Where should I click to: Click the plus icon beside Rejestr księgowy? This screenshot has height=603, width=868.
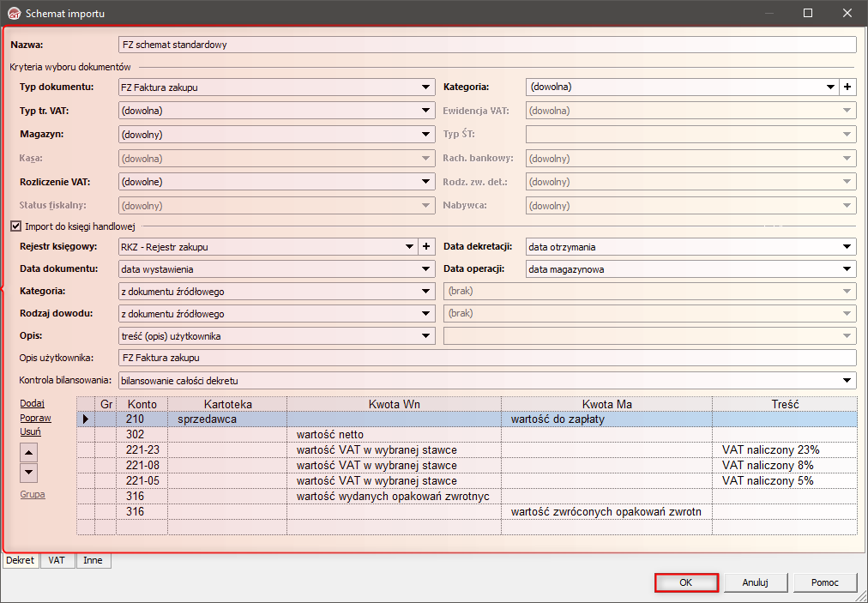(425, 247)
